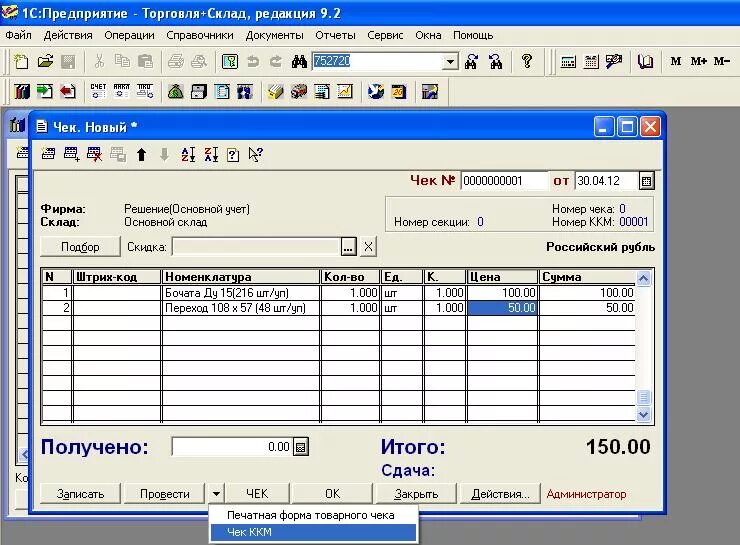Click the Номенклатура column header
This screenshot has height=545, width=740.
pos(241,277)
